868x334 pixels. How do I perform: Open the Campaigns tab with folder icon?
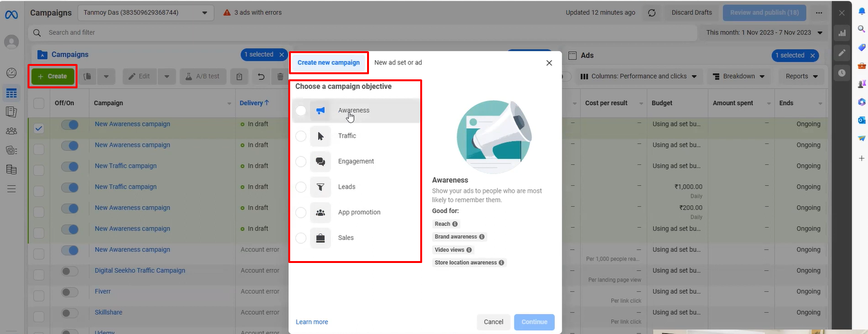pos(63,55)
